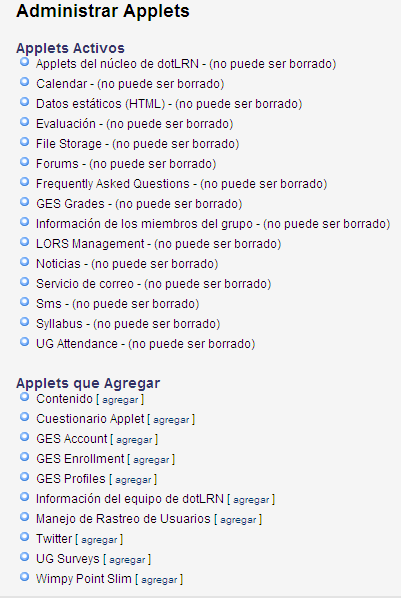Click the Applets que Agregar heading
This screenshot has width=401, height=598.
pos(88,383)
